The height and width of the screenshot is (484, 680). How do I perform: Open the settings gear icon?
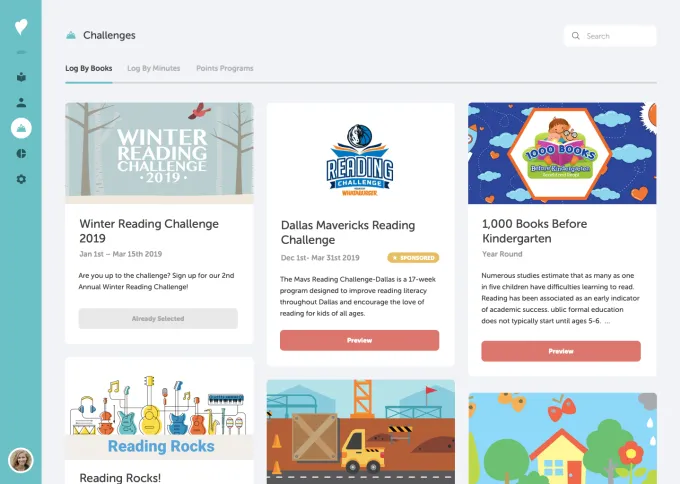(21, 179)
